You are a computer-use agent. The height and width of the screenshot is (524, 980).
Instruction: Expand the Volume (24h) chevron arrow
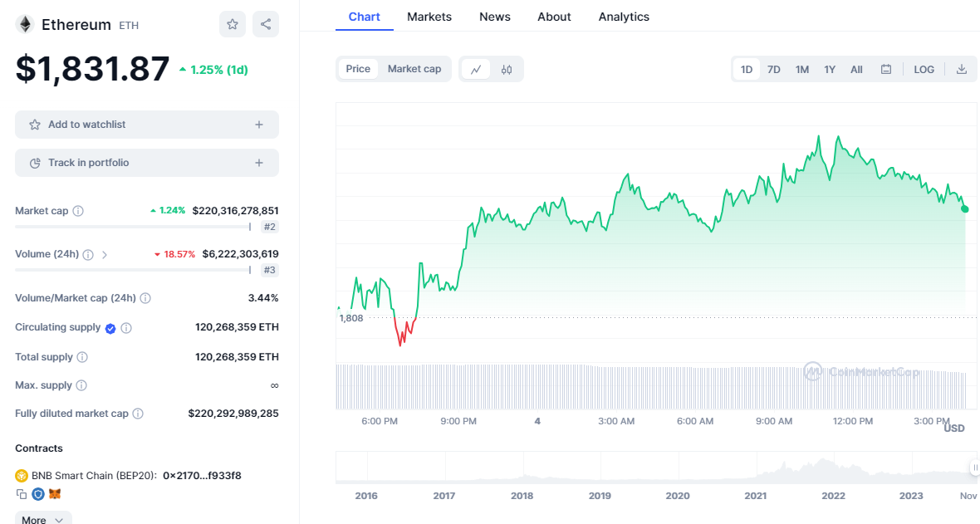(x=105, y=255)
